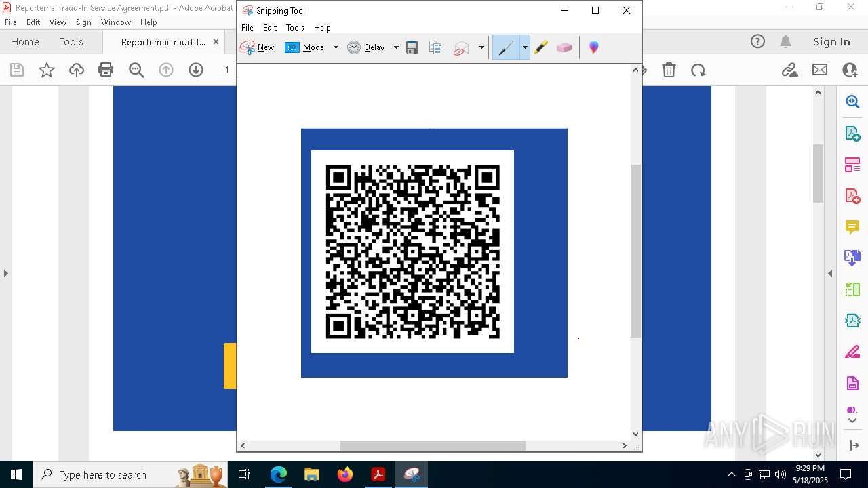Expand the Acrobat left navigation pane
868x488 pixels.
click(5, 273)
